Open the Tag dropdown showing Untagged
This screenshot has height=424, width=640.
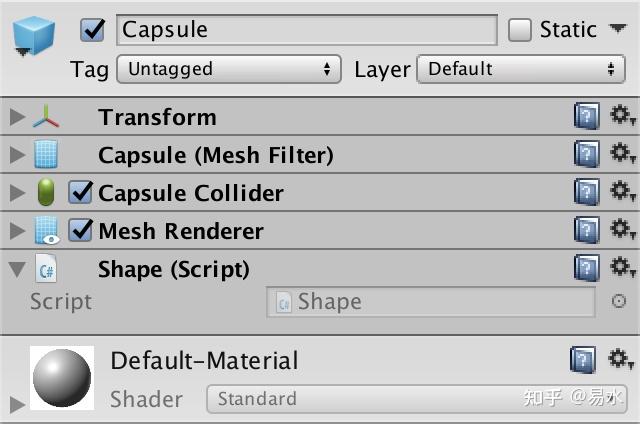(x=229, y=69)
